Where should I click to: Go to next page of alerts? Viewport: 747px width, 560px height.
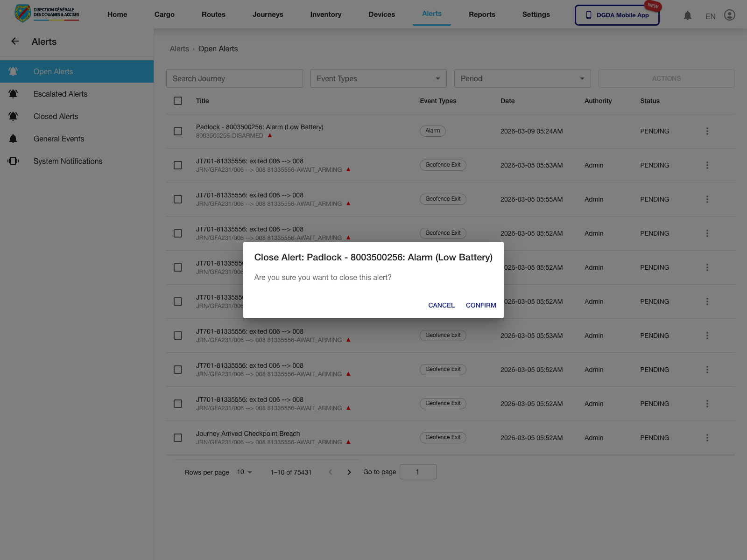(349, 472)
